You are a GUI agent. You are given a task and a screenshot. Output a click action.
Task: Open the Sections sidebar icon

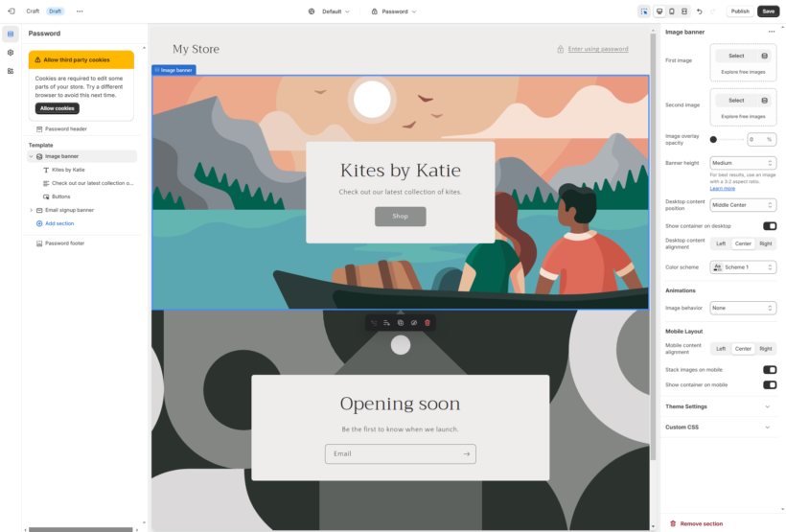point(11,35)
